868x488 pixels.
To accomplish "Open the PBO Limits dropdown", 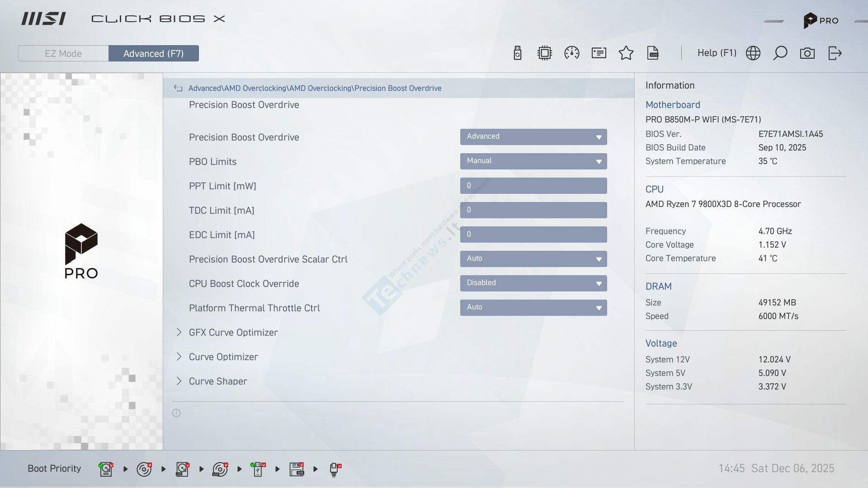I will click(533, 161).
